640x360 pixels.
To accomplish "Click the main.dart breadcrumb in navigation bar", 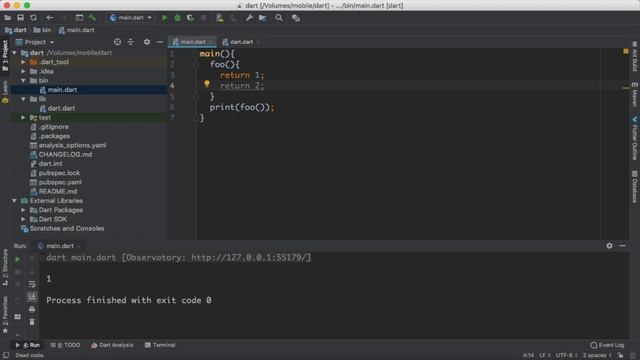I will coord(76,30).
